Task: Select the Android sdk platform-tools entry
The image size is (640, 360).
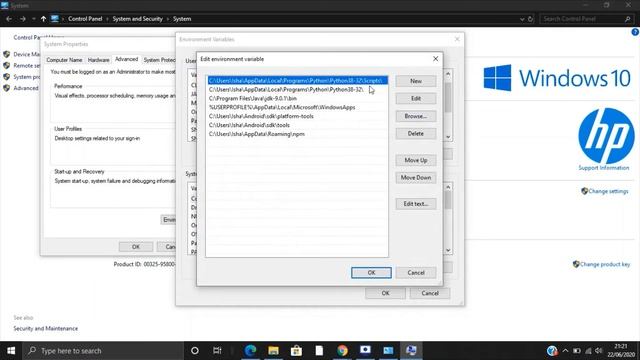Action: pos(297,116)
